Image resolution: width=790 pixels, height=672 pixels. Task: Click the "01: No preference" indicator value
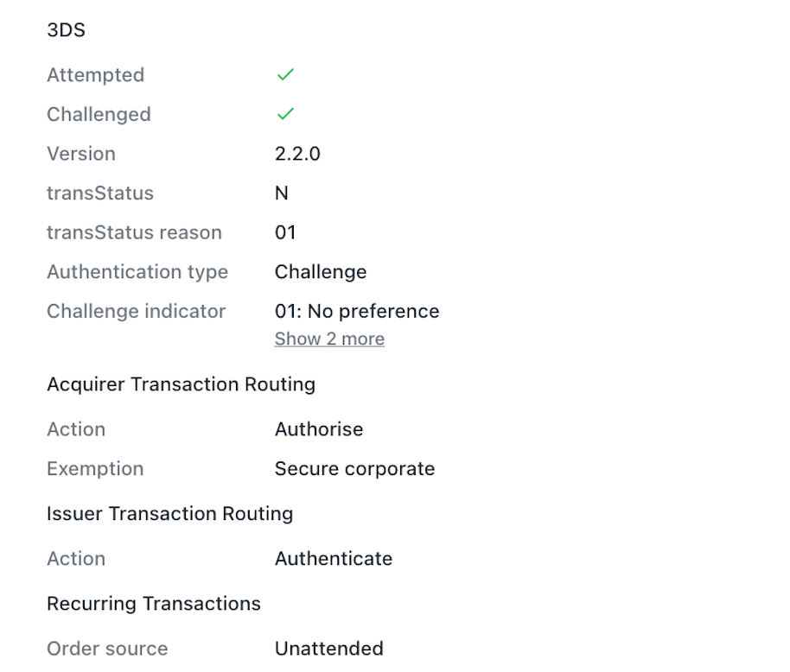point(357,311)
